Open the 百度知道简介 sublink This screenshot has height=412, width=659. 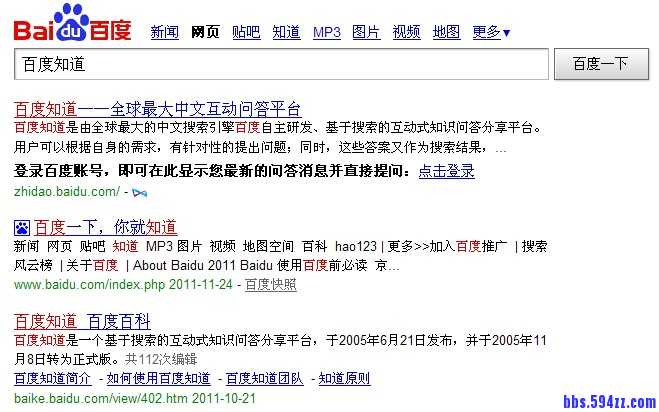(x=52, y=378)
